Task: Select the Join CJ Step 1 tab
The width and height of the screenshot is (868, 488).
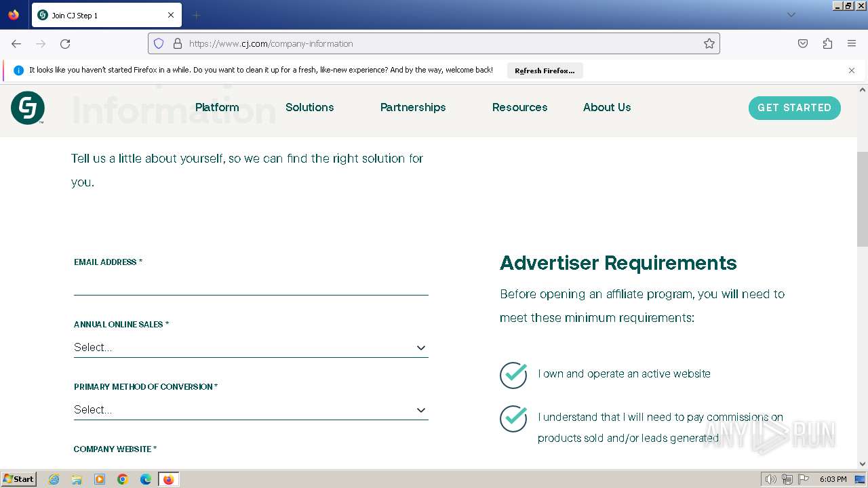Action: (x=106, y=15)
